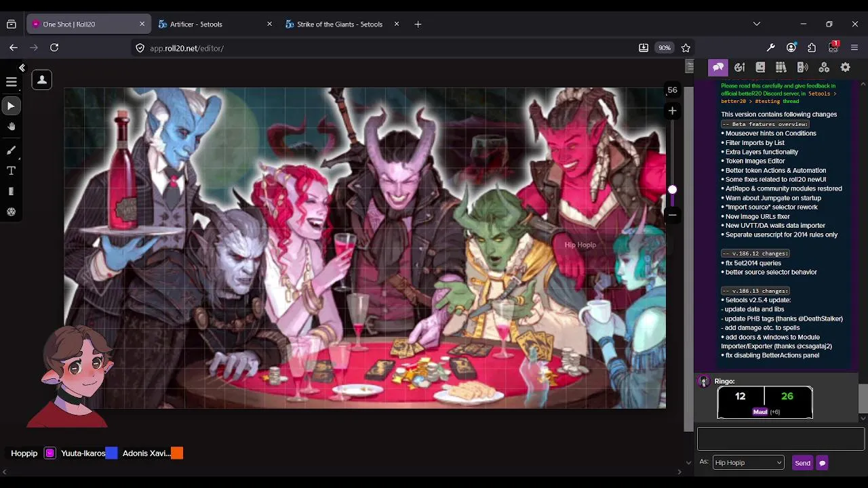This screenshot has width=868, height=488.
Task: Select the pointer select tool
Action: (x=11, y=106)
